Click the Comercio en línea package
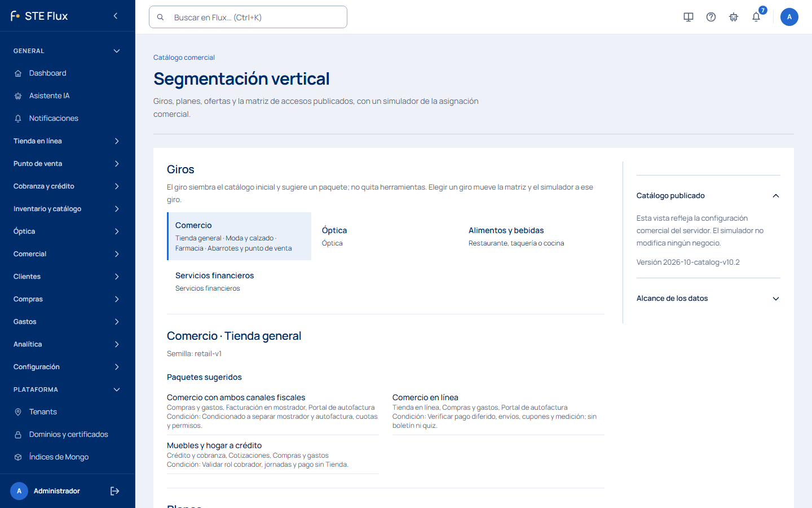Screen dimensions: 812x508 pos(498,411)
